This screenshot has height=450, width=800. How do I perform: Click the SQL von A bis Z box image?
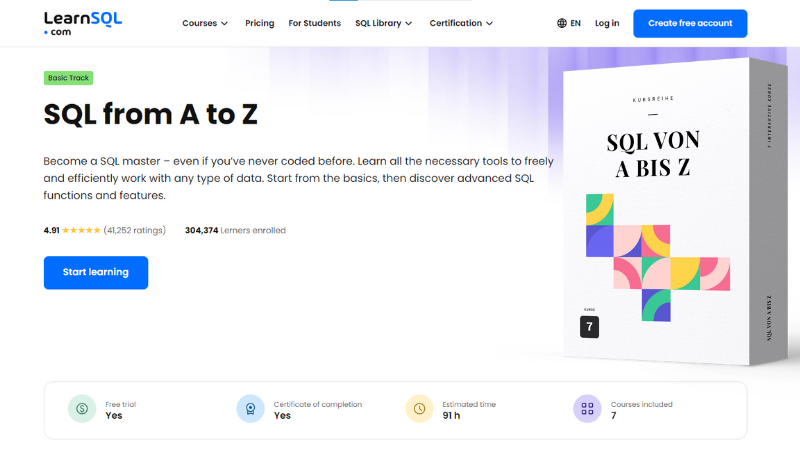coord(674,212)
